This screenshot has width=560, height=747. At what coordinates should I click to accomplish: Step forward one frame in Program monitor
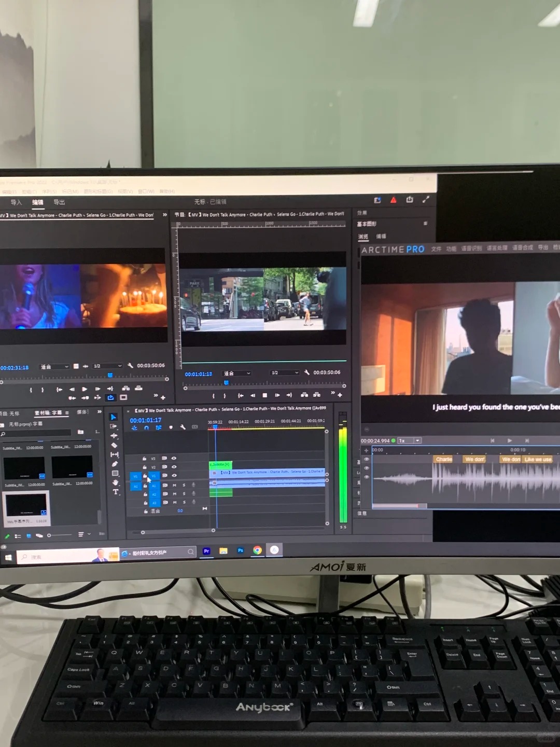click(277, 395)
